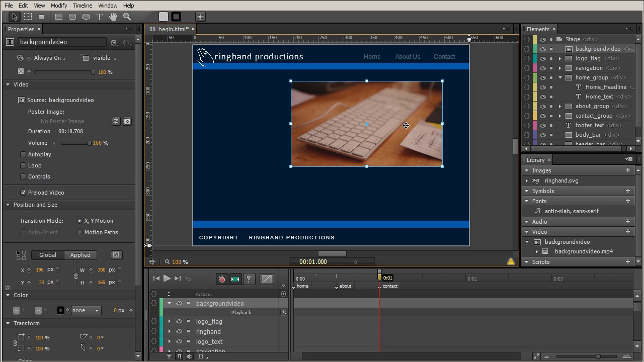Select the Hand tool

coord(113,17)
